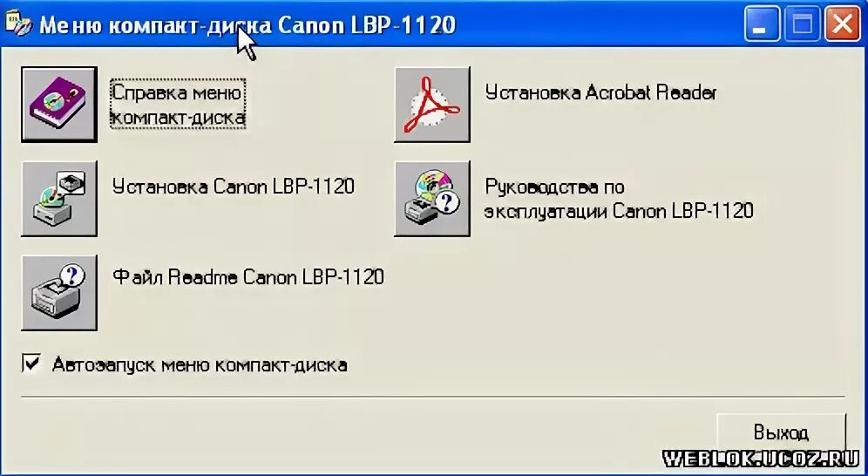Click the WEBLOK.UCOZ.RU watermark text
The image size is (868, 476).
(761, 459)
